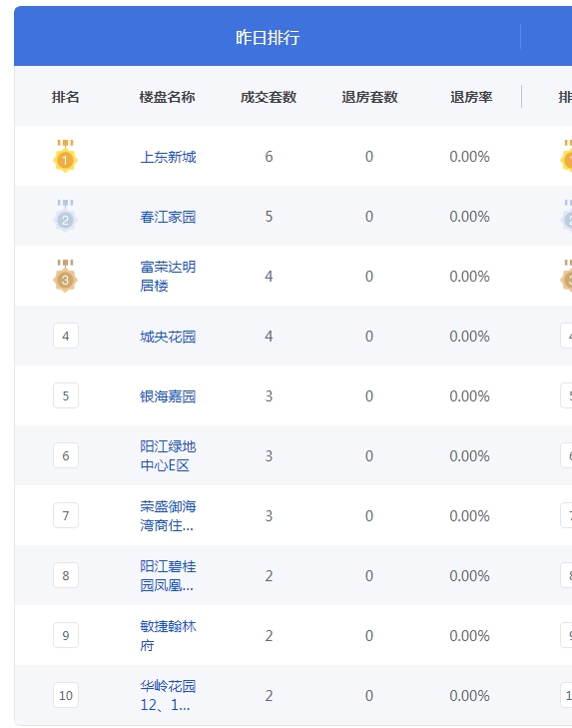Open the 城央花园 property link

(168, 337)
